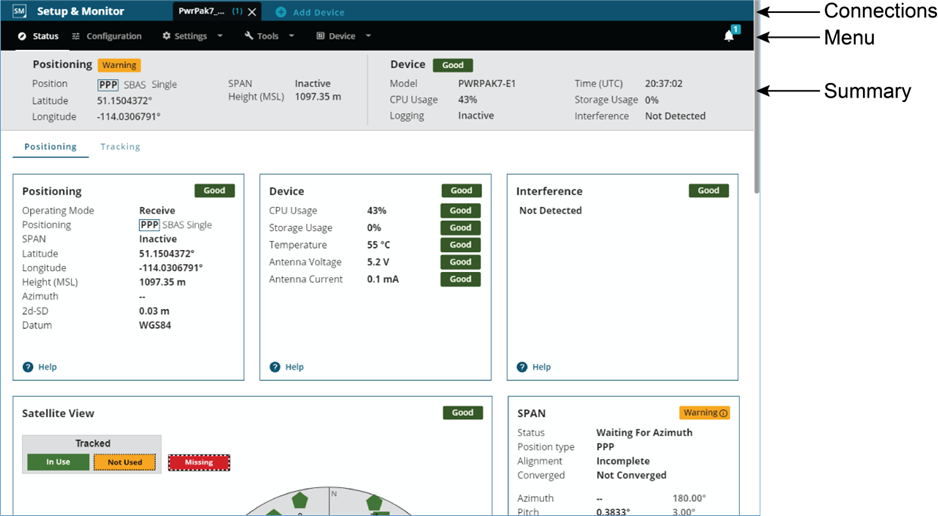Click the Good badge on Satellite View
This screenshot has height=516, width=938.
click(462, 413)
